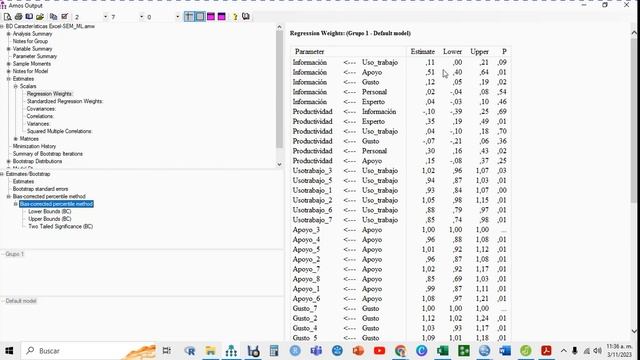
Task: Select Grupo 1 in the groups panel
Action: (15, 254)
